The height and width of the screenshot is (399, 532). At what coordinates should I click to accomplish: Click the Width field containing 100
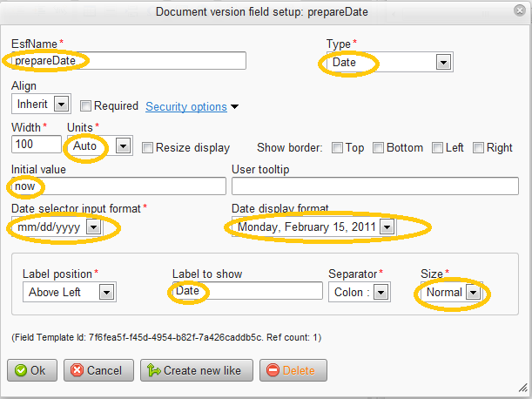coord(37,145)
